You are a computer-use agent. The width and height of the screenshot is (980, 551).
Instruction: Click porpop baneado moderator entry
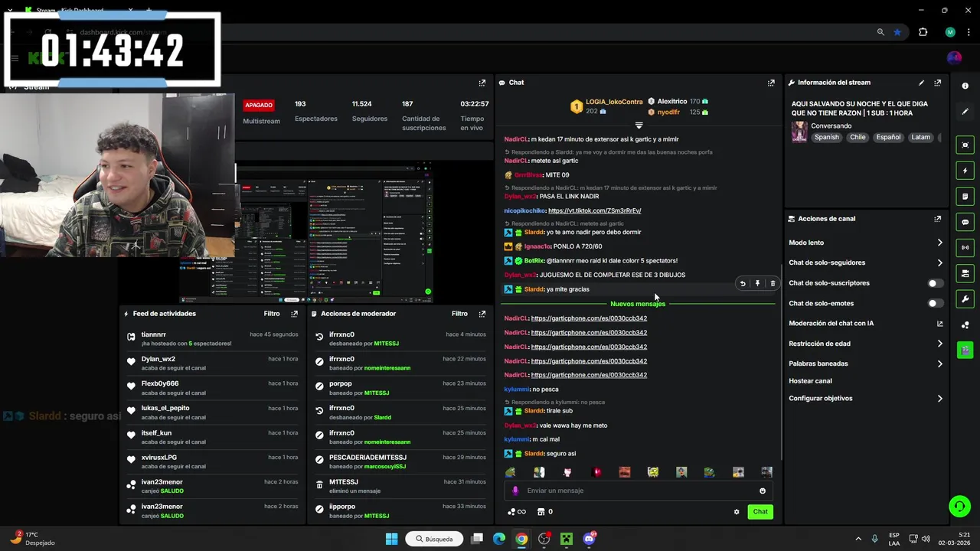[400, 388]
